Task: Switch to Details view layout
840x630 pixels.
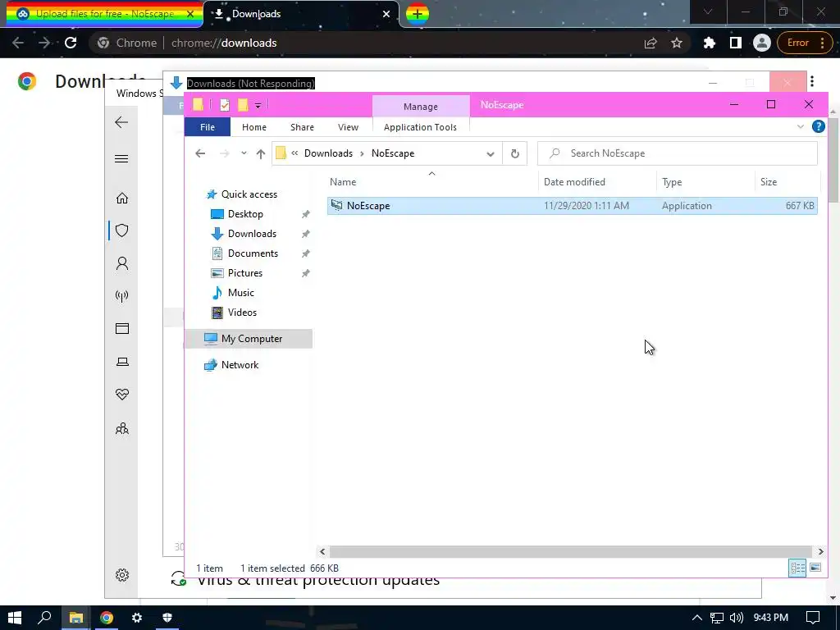Action: point(797,568)
